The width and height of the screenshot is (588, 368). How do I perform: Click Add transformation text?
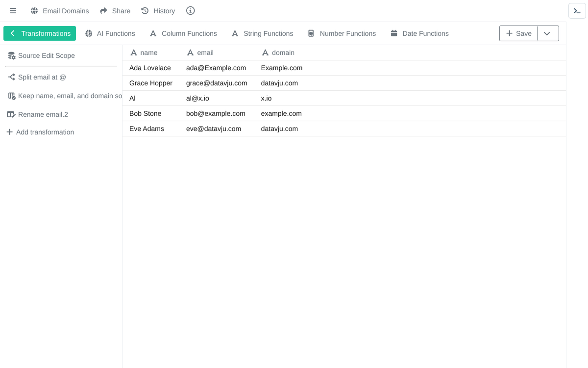coord(45,132)
